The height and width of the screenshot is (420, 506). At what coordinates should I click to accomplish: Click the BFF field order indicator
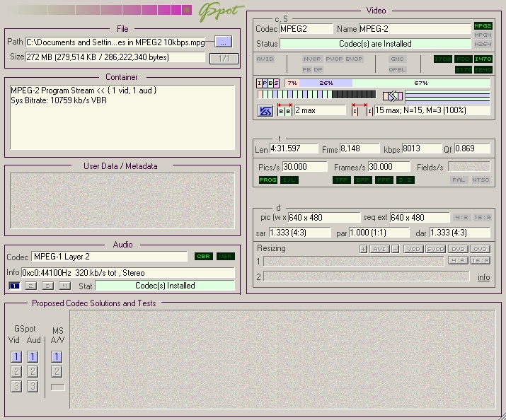coord(363,180)
